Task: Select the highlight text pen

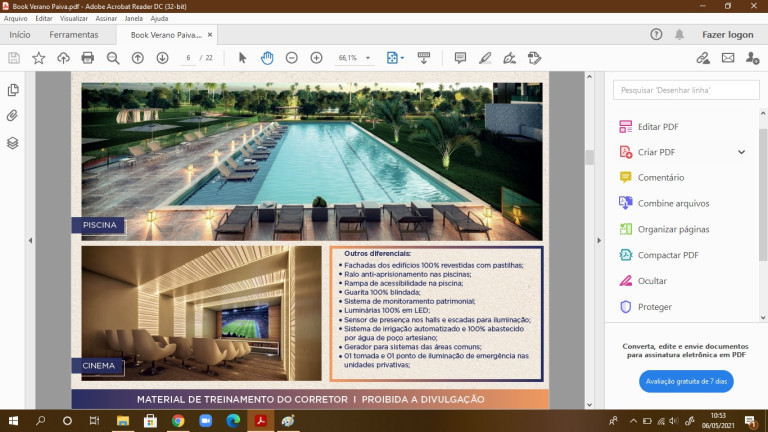Action: 485,58
